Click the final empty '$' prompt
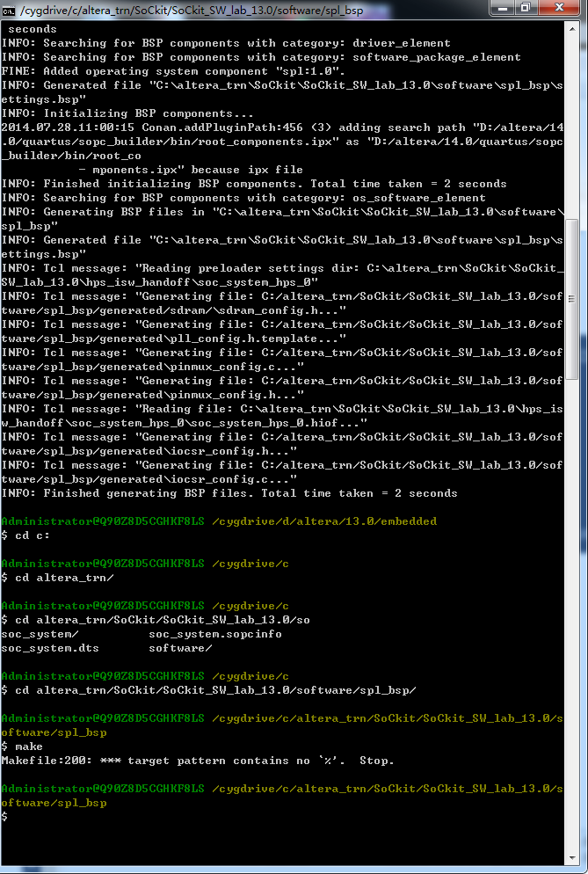Image resolution: width=588 pixels, height=874 pixels. [4, 817]
